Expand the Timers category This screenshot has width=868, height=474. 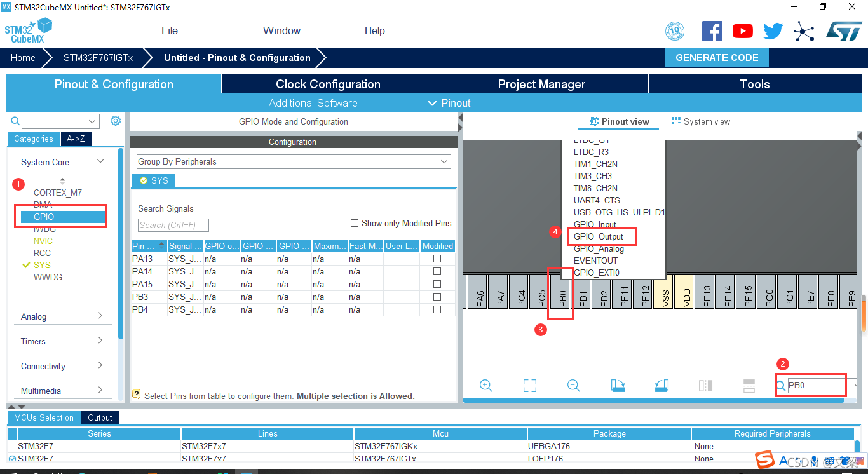pos(100,341)
